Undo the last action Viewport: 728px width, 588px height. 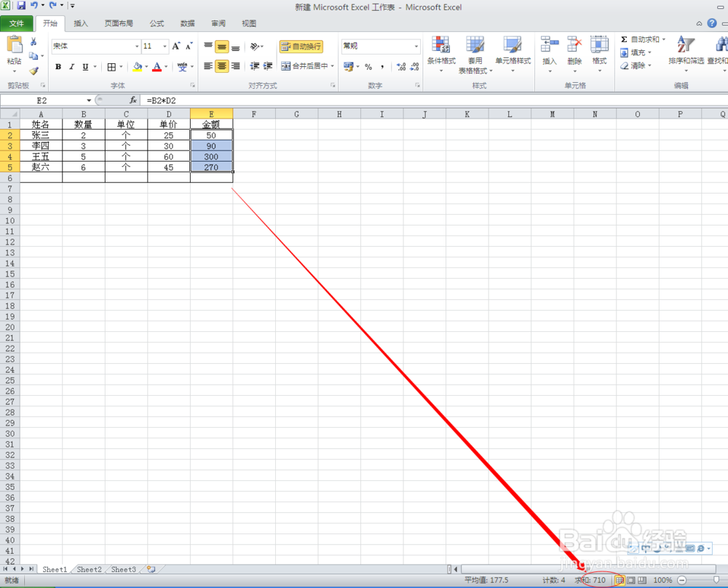tap(34, 6)
